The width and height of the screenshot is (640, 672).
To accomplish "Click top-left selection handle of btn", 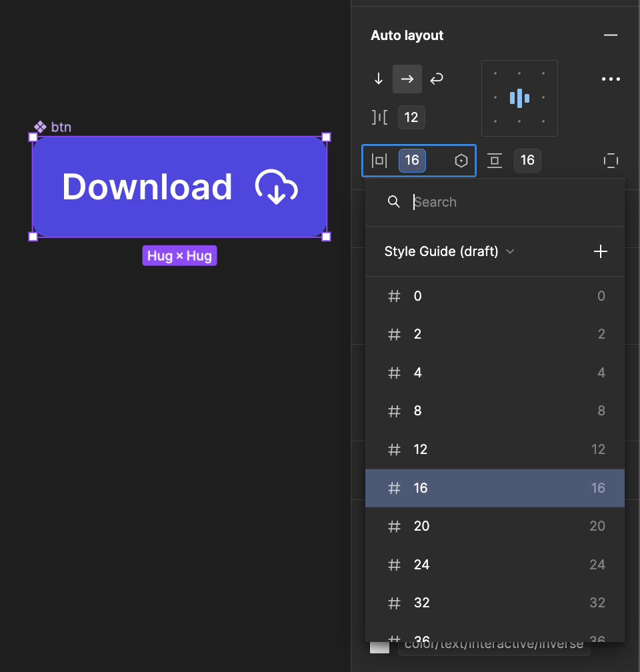I will [x=33, y=137].
